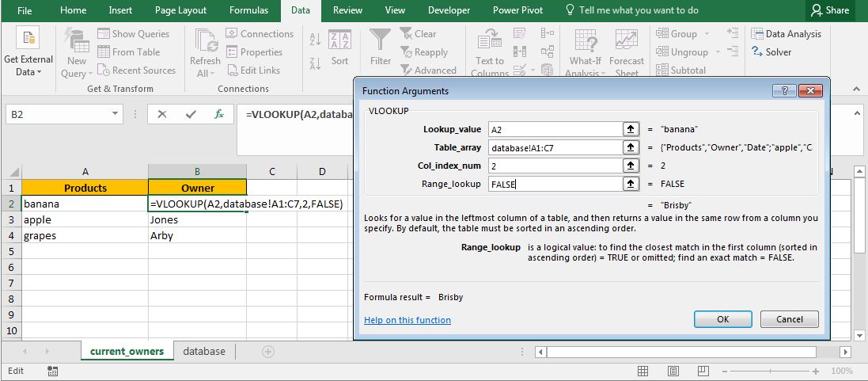Image resolution: width=868 pixels, height=381 pixels.
Task: Click Edit Links command
Action: coord(253,70)
